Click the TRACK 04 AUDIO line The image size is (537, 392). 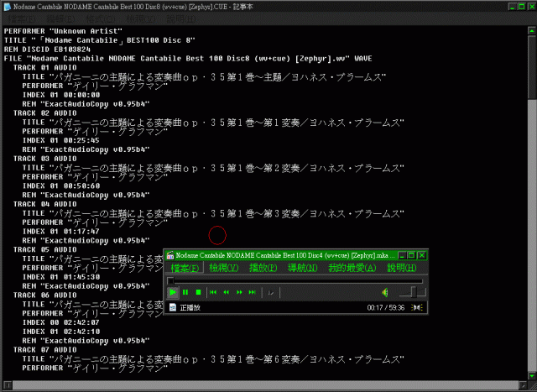(x=44, y=204)
